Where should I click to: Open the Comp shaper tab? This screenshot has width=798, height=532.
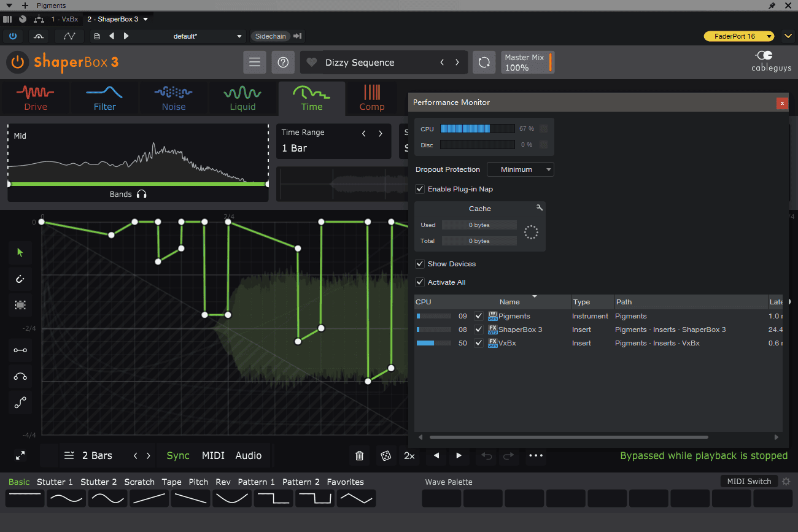pyautogui.click(x=372, y=98)
